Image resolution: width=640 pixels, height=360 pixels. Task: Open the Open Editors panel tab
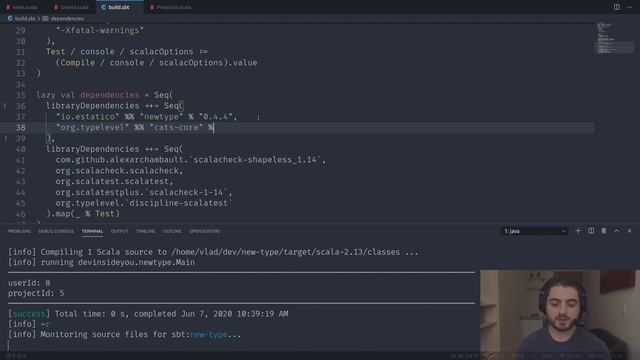pyautogui.click(x=204, y=231)
